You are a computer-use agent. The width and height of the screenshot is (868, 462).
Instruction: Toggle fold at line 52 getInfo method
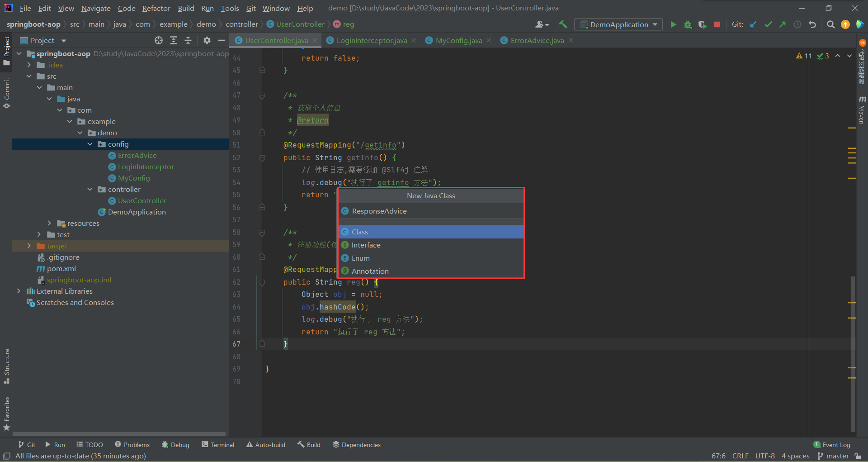coord(262,157)
